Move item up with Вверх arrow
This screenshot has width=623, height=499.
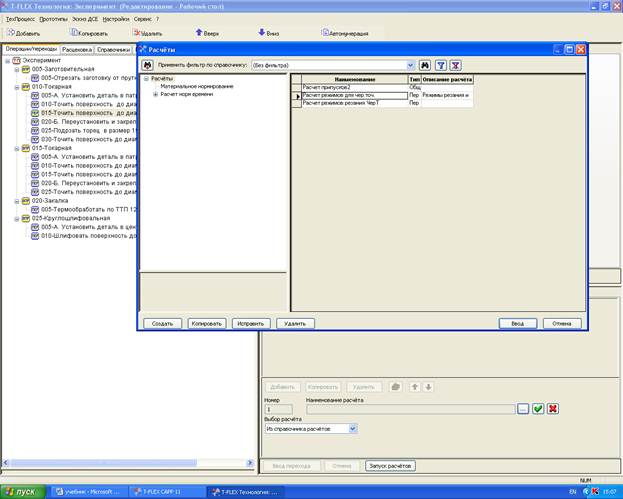point(207,33)
